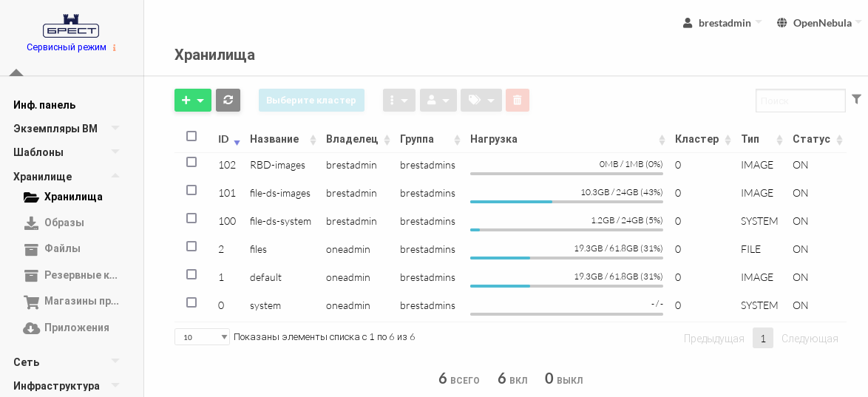Image resolution: width=868 pixels, height=397 pixels.
Task: Go to Инф. панель dashboard
Action: [x=44, y=105]
